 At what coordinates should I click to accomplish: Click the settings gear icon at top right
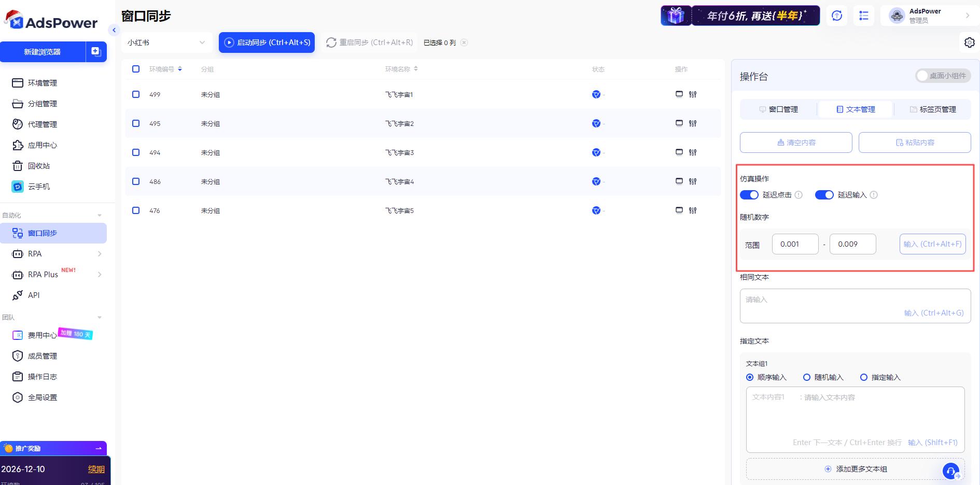(969, 42)
